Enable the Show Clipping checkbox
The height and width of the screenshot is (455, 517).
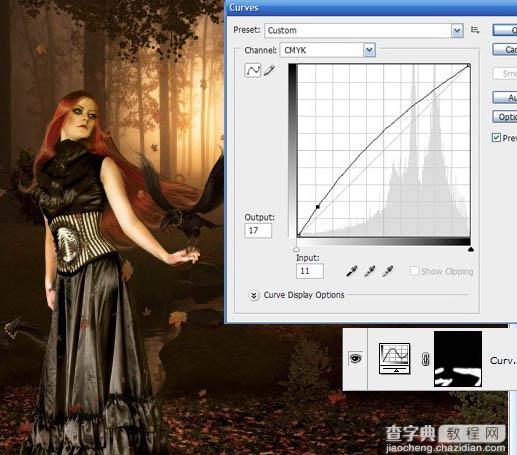[x=414, y=271]
